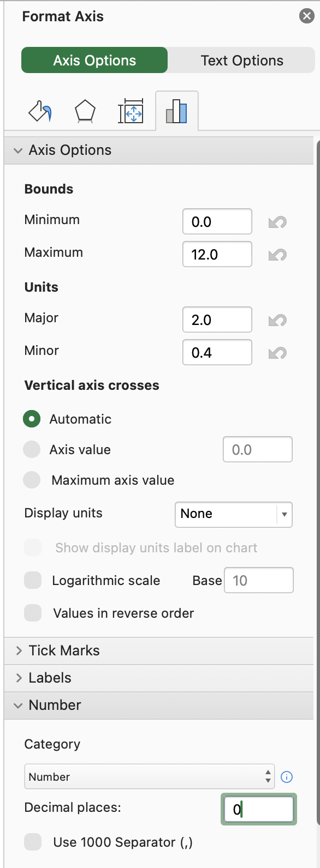Switch to the Text Options tab
Image resolution: width=320 pixels, height=868 pixels.
point(242,60)
